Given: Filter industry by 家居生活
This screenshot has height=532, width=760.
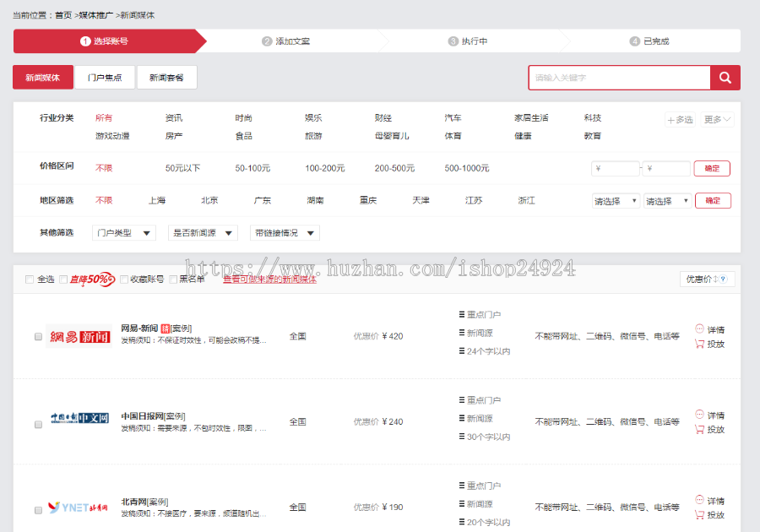Looking at the screenshot, I should 531,117.
